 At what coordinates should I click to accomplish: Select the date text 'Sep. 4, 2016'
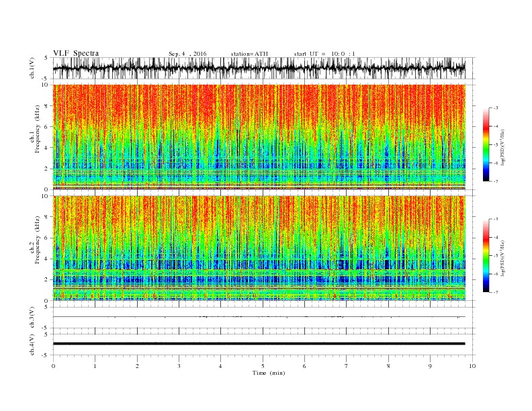[187, 54]
